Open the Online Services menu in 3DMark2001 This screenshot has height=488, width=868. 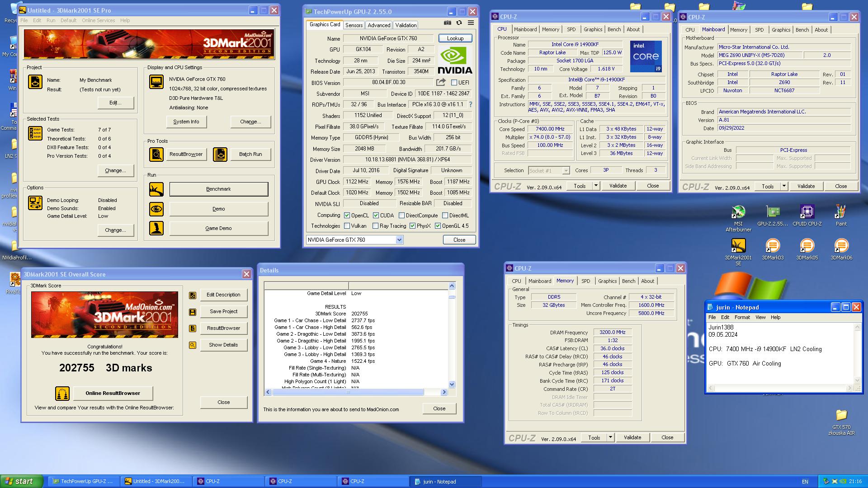click(x=98, y=20)
